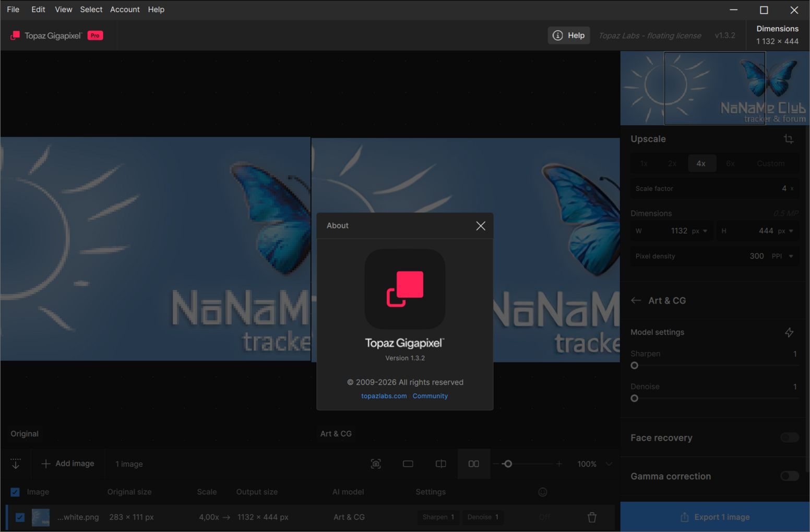This screenshot has width=810, height=532.
Task: Uncheck the white.png image checkbox
Action: 20,517
